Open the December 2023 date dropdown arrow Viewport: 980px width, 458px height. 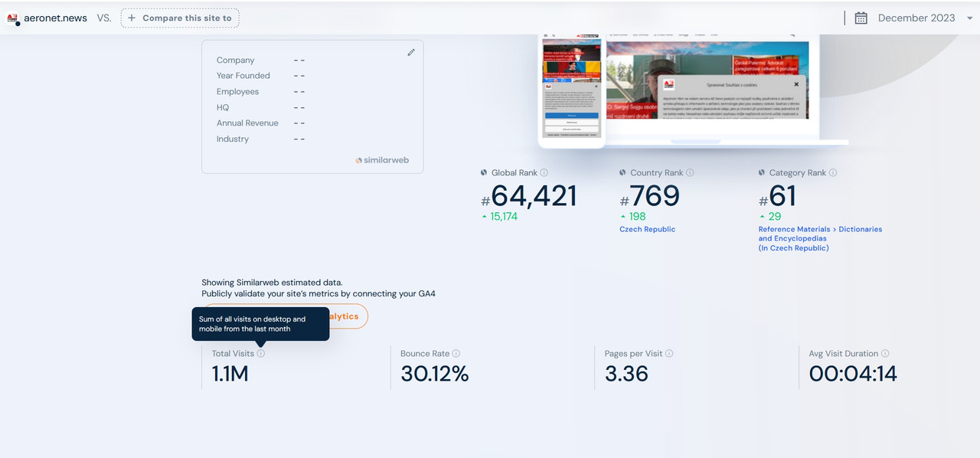(x=972, y=18)
